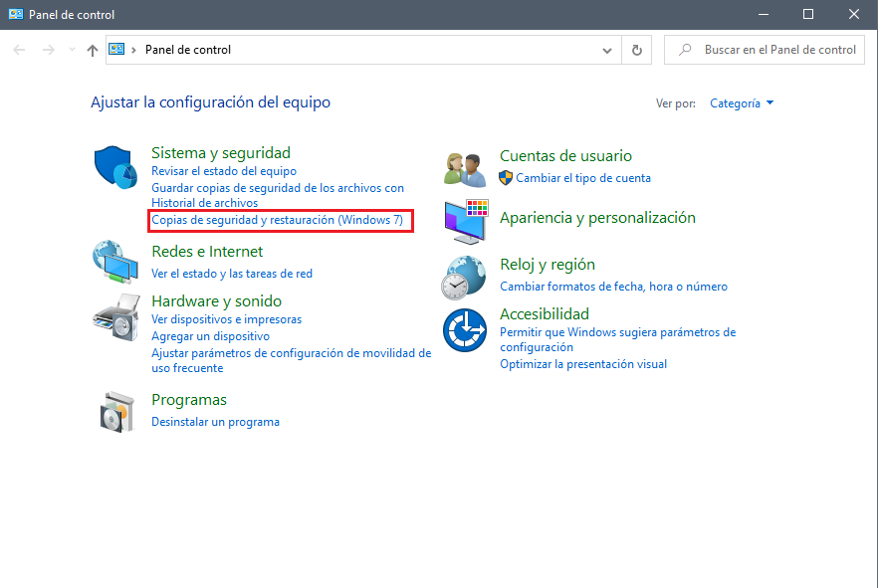Select Revisar el estado del equipo

tap(223, 171)
